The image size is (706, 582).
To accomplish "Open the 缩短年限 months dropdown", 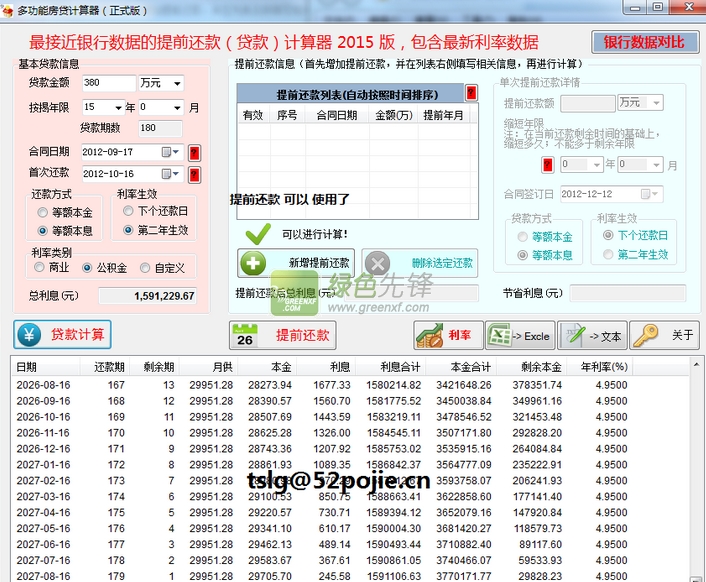I will point(656,165).
